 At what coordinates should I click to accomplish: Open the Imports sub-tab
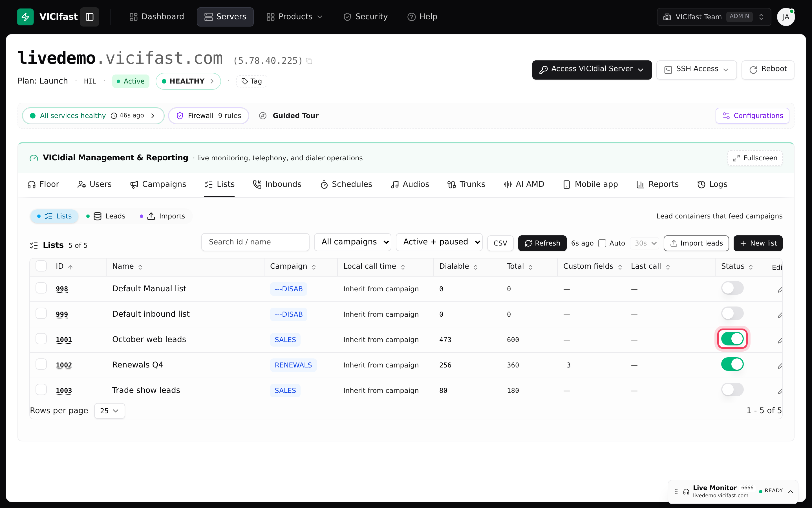162,216
